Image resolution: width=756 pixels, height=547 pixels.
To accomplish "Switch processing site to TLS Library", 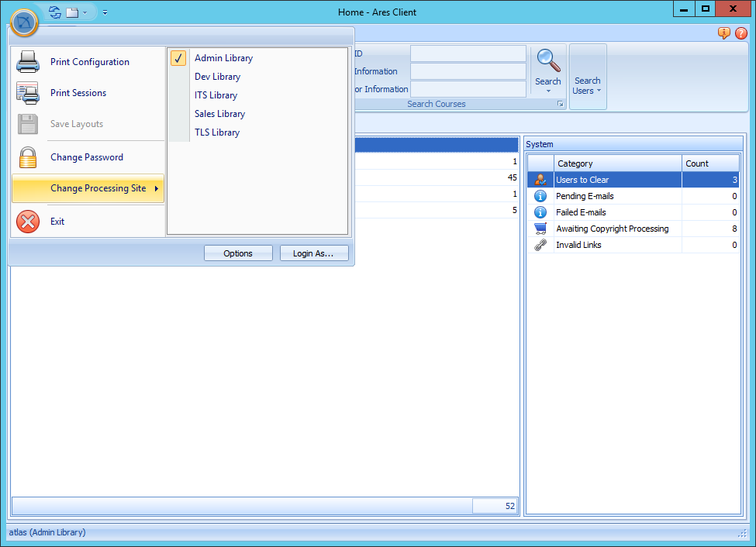I will click(217, 132).
